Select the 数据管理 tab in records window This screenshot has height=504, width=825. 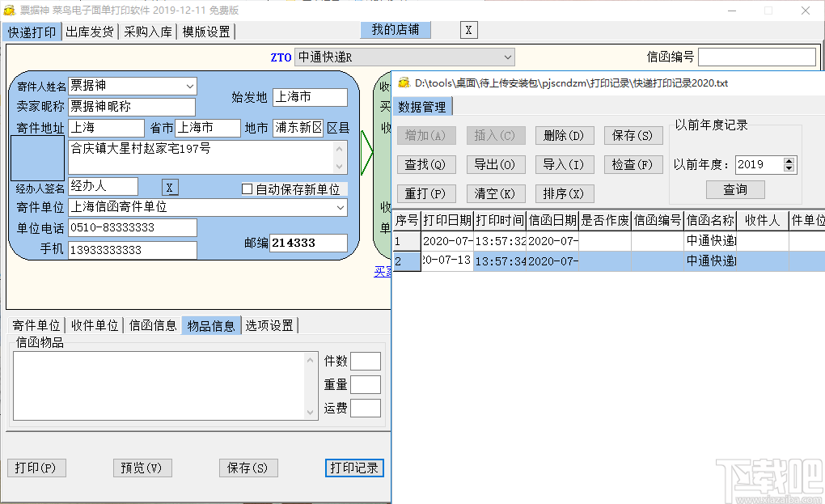(422, 107)
